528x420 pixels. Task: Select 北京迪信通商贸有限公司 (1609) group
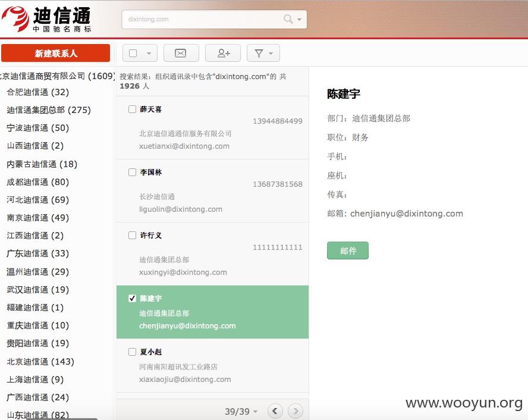point(57,76)
